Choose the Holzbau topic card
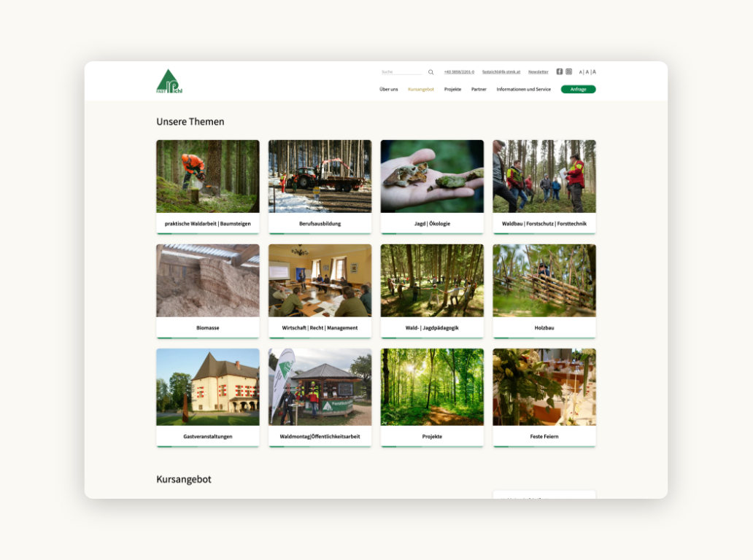Viewport: 753px width, 560px height. [544, 291]
